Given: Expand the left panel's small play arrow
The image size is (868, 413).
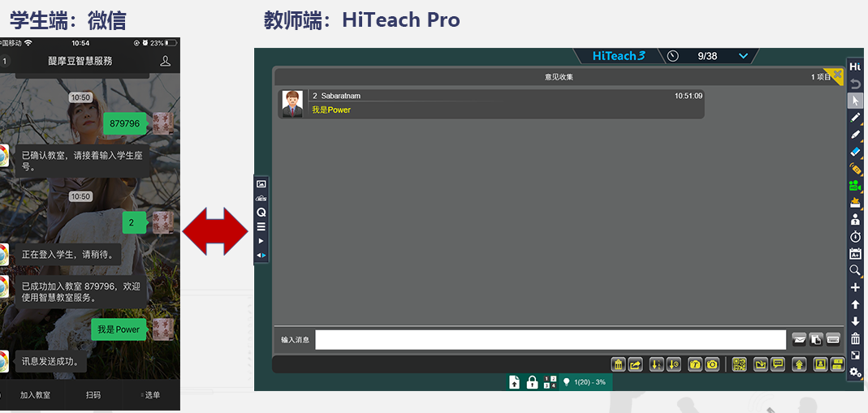Looking at the screenshot, I should (261, 241).
